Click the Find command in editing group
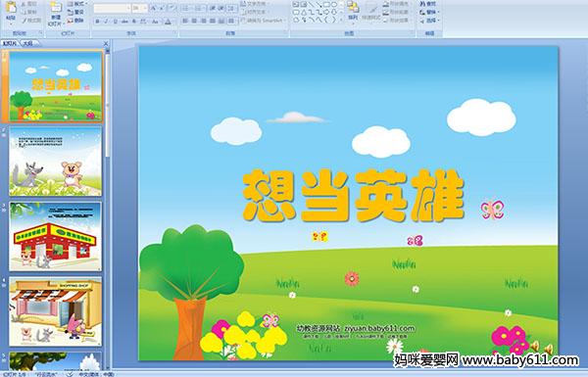This screenshot has width=588, height=377. tap(428, 4)
